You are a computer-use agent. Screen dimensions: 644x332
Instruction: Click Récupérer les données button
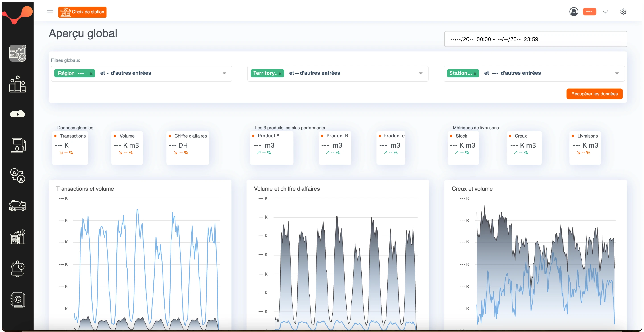tap(594, 94)
